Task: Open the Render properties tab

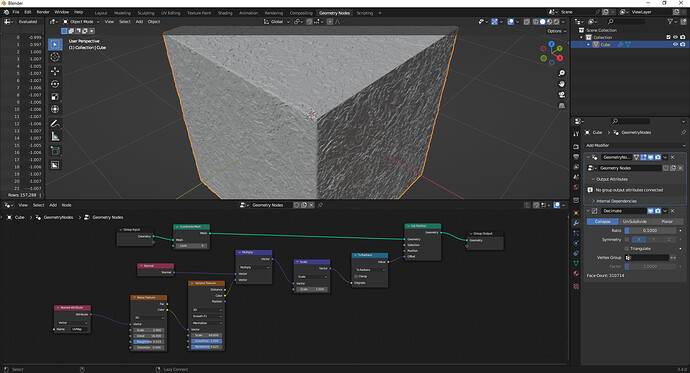Action: (576, 146)
